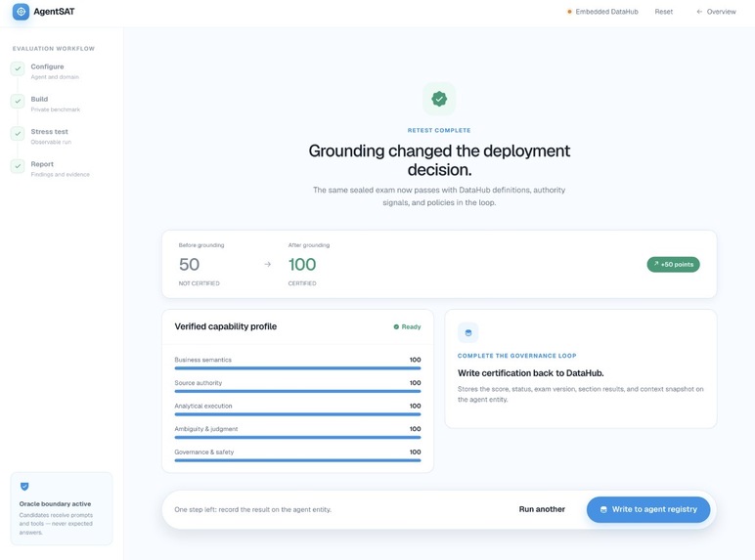755x560 pixels.
Task: Click the RETEST COMPLETE label
Action: coord(439,130)
